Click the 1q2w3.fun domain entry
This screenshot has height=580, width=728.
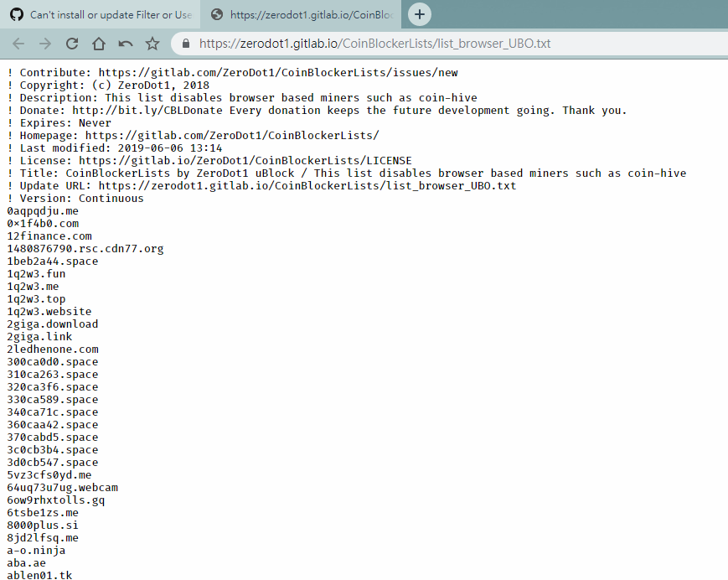[x=35, y=273]
